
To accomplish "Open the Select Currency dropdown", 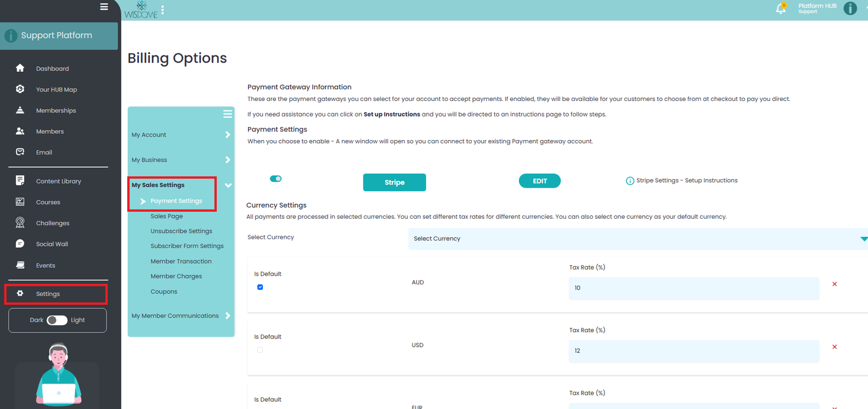I will [637, 239].
